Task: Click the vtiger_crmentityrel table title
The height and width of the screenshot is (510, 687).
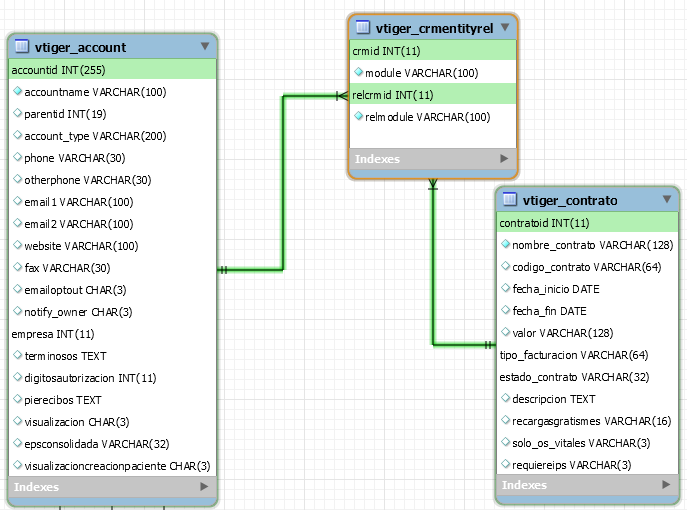Action: (x=435, y=28)
